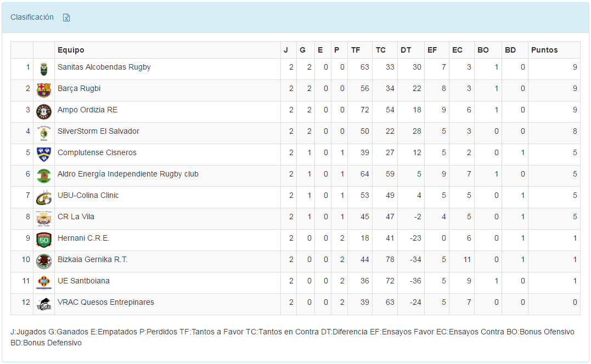Open the SilverStorm El Salvador team name
The image size is (591, 364).
pyautogui.click(x=98, y=131)
